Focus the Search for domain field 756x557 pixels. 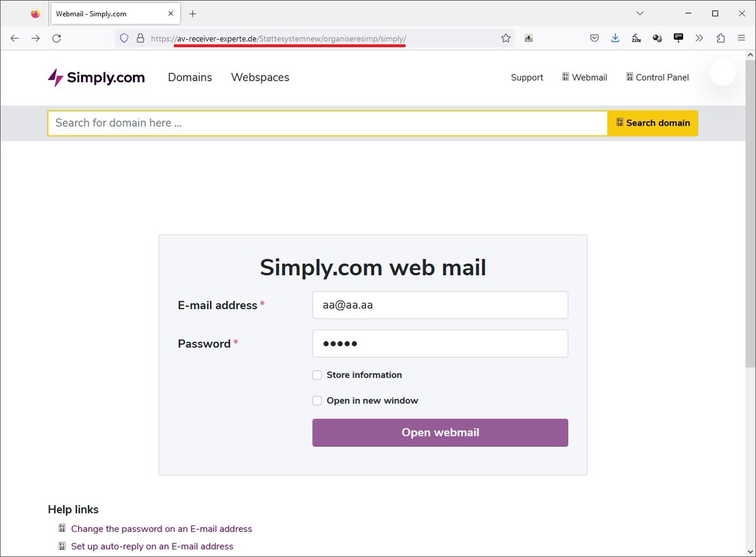pos(328,123)
